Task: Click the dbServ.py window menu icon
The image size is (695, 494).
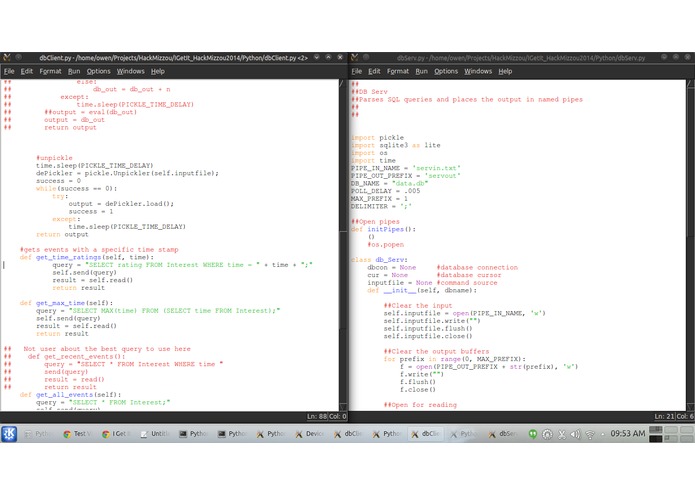Action: tap(354, 58)
